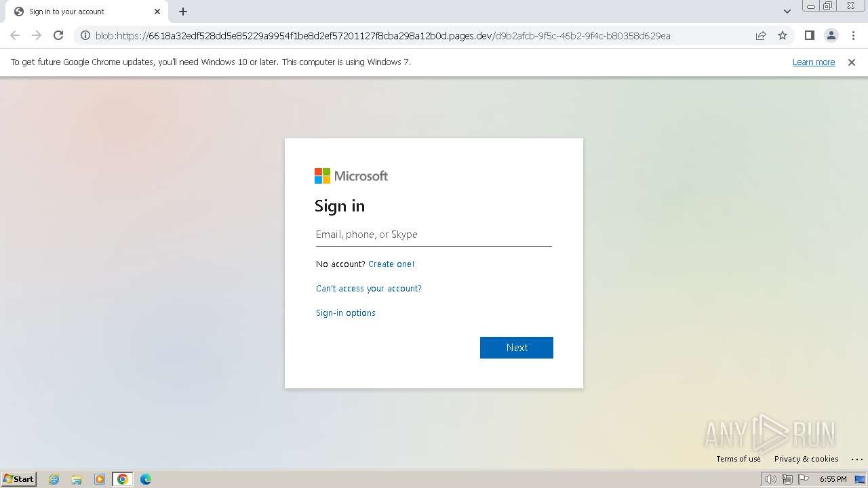Open footer ellipsis more options

click(856, 459)
